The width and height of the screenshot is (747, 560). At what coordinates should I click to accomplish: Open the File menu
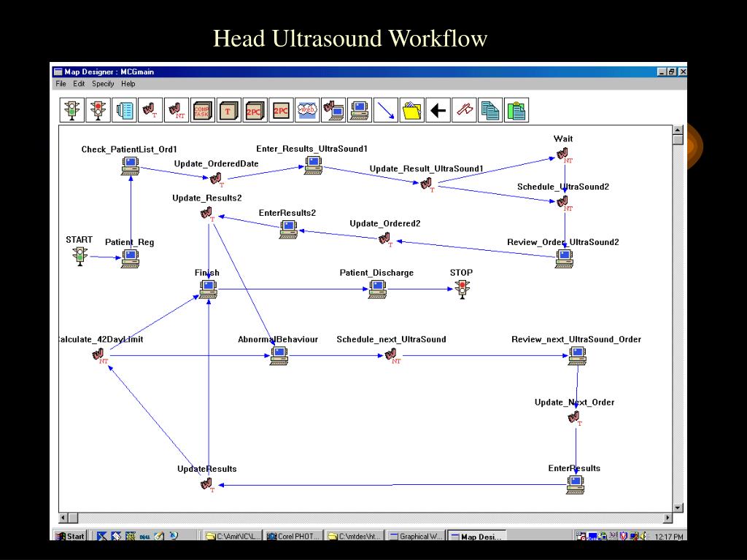click(61, 84)
